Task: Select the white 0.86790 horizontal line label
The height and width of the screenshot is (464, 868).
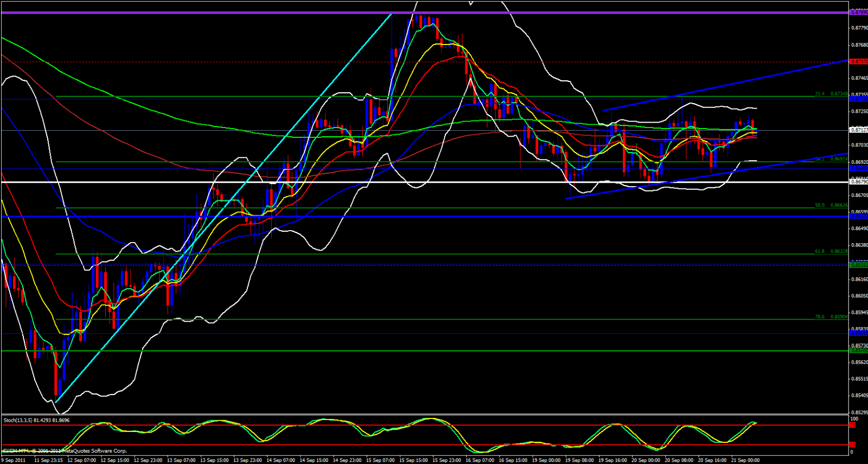Action: (x=858, y=182)
